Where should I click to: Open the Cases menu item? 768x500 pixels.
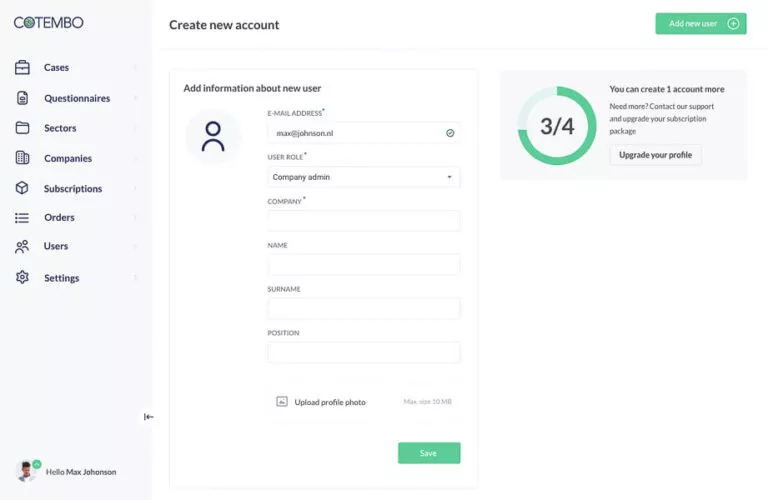pos(56,68)
